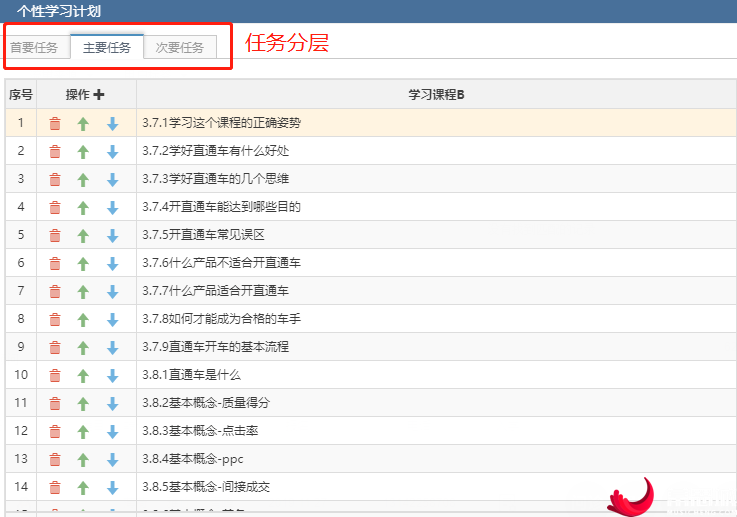Move row 6 up
737x517 pixels.
[83, 264]
